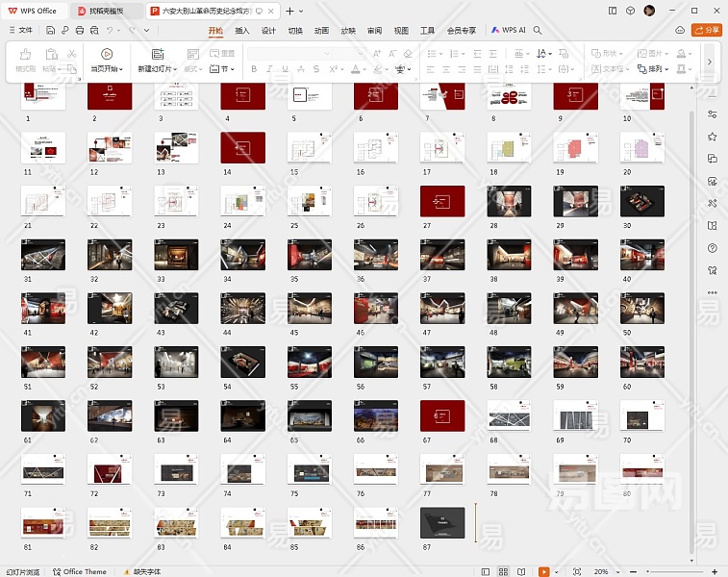Click the New Slide (新建幻灯片) icon

click(x=157, y=55)
